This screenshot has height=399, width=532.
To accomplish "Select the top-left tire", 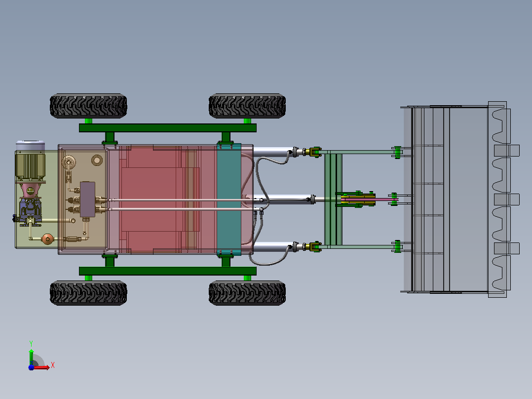I will point(88,106).
